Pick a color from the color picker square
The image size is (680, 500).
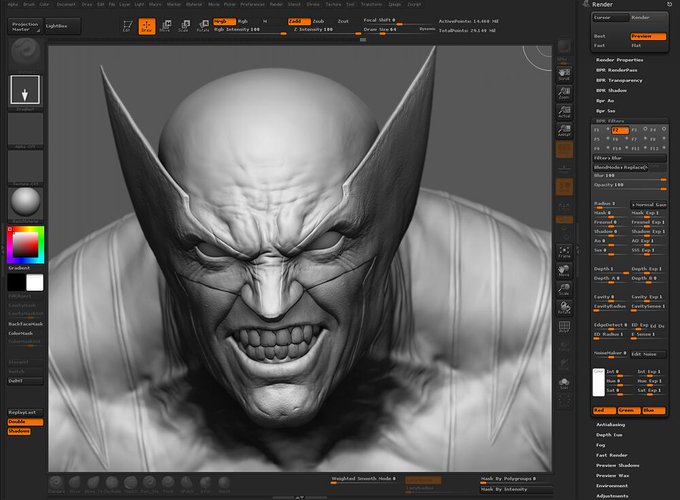pos(26,245)
